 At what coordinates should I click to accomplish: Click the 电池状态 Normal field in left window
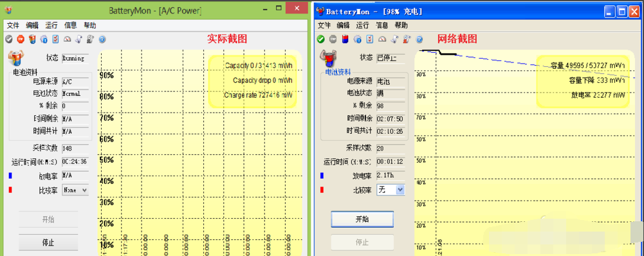(75, 93)
